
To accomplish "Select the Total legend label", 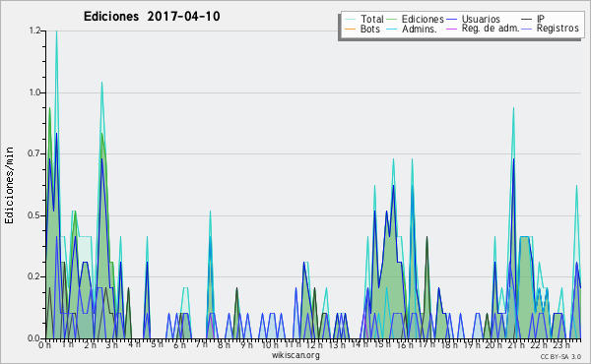I will click(x=372, y=19).
